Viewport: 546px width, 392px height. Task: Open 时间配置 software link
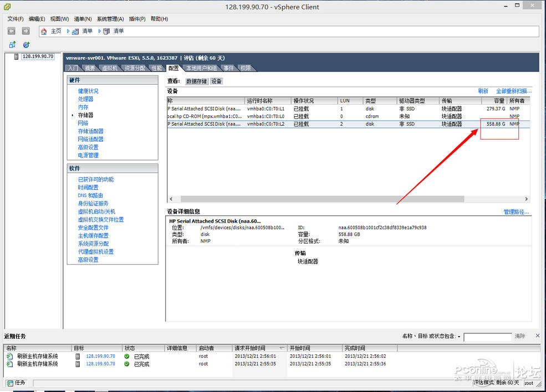(x=88, y=188)
